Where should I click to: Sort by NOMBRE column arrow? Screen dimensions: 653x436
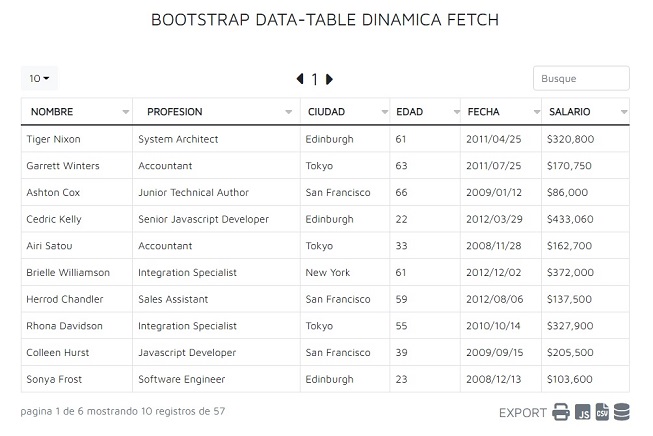(x=126, y=112)
